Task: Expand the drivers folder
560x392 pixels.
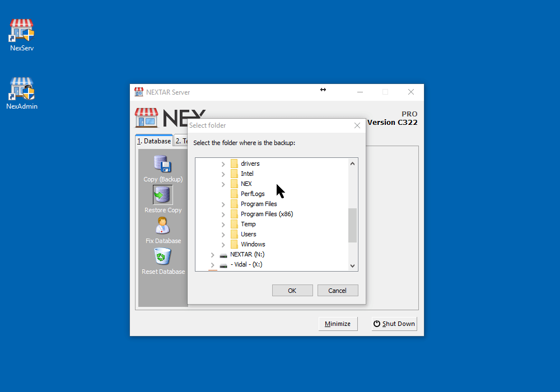Action: (223, 164)
